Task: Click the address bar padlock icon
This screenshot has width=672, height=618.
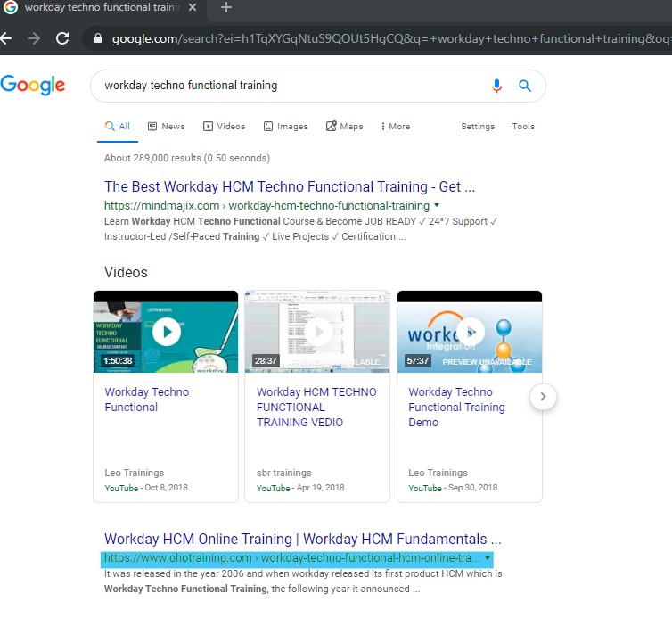Action: (97, 38)
